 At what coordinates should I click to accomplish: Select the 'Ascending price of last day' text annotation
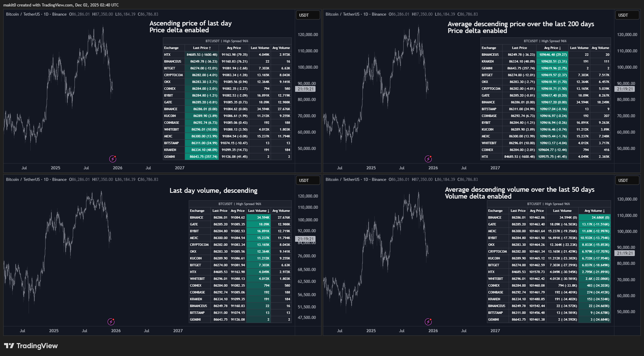click(190, 23)
